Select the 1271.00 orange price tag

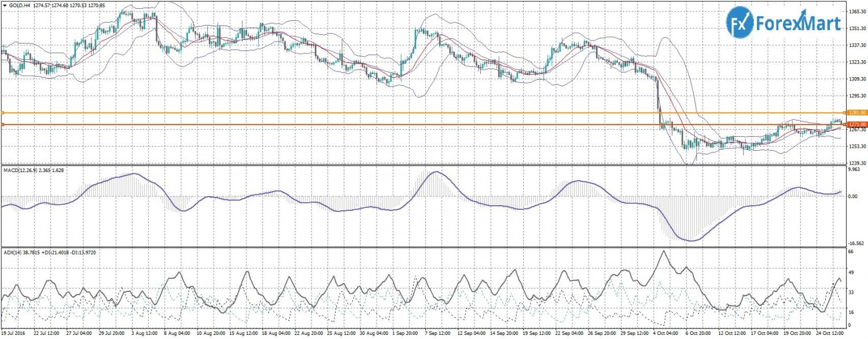click(x=856, y=125)
